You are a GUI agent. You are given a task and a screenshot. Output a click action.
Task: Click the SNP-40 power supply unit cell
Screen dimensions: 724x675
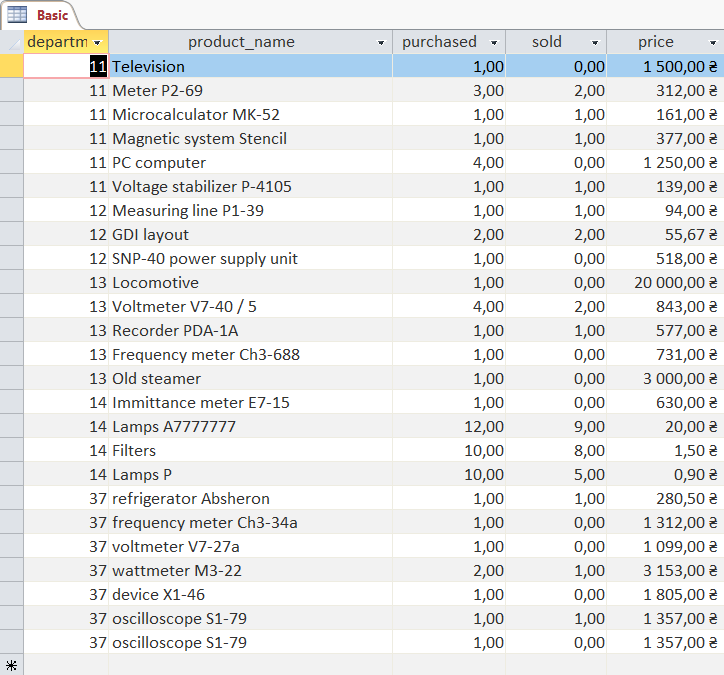(x=250, y=258)
